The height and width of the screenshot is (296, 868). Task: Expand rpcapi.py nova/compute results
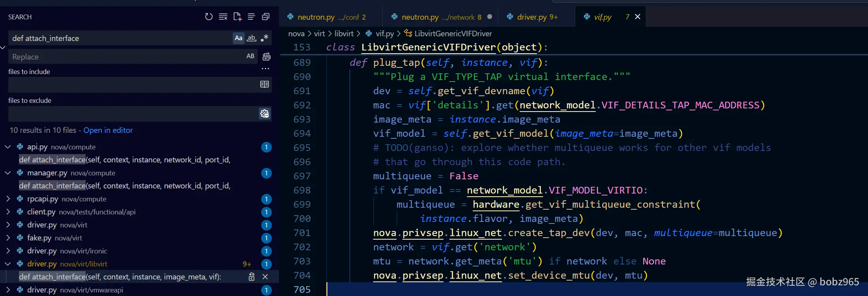click(7, 199)
